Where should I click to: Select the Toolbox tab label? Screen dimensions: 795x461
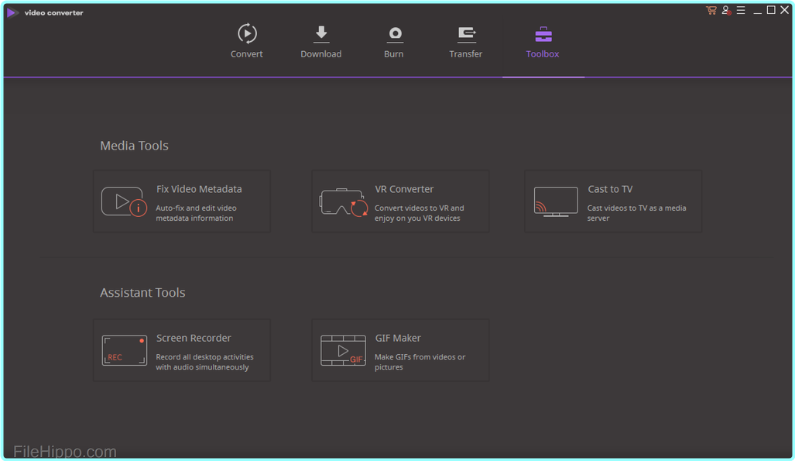pos(543,54)
